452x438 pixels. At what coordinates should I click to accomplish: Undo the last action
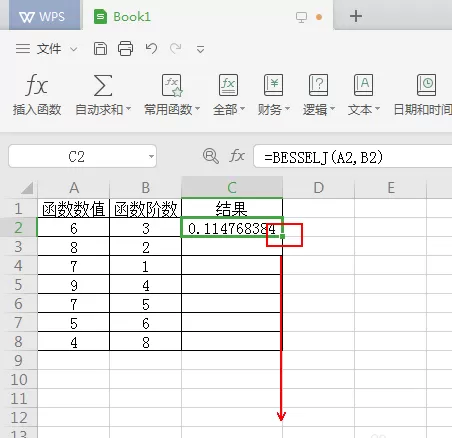point(151,49)
